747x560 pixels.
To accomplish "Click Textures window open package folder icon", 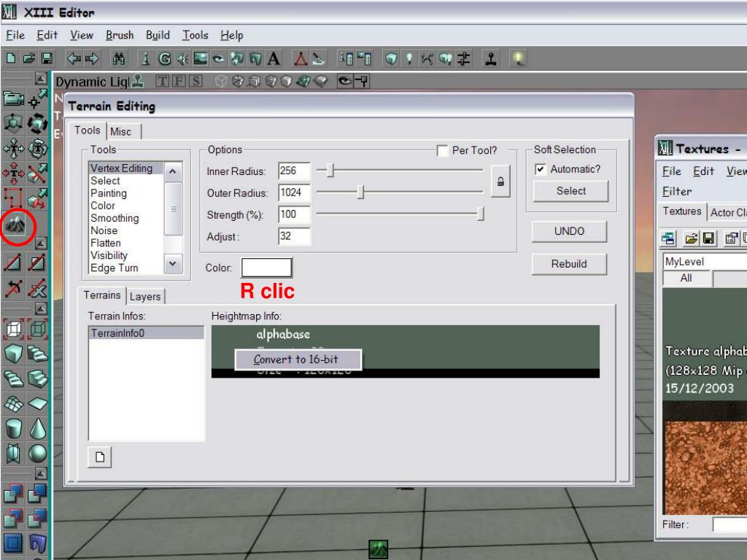I will click(x=690, y=238).
